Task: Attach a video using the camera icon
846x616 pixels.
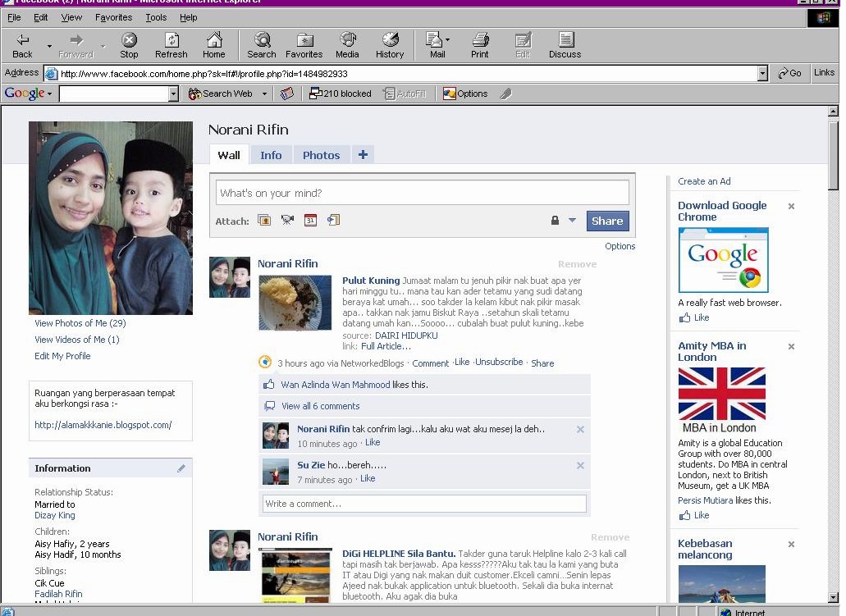Action: [x=287, y=220]
